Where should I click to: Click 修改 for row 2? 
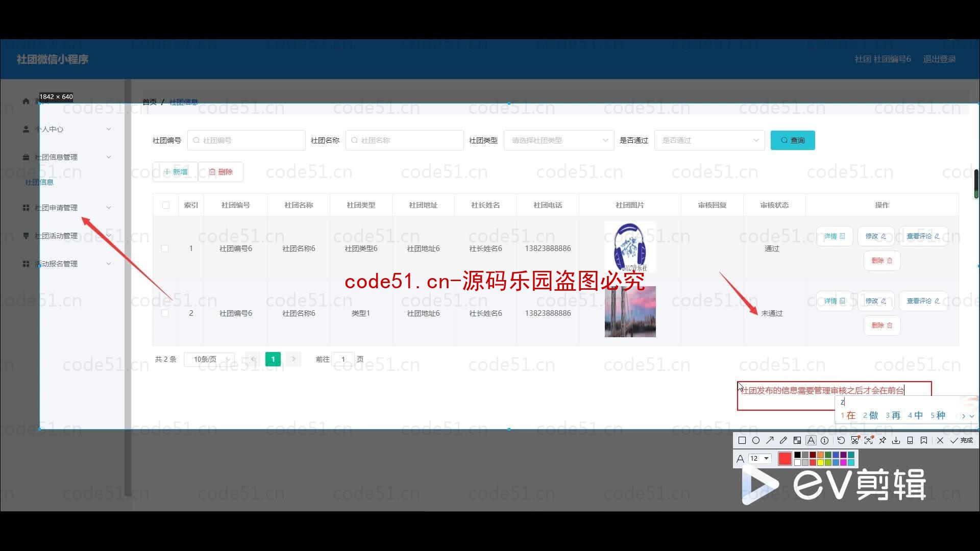tap(876, 301)
